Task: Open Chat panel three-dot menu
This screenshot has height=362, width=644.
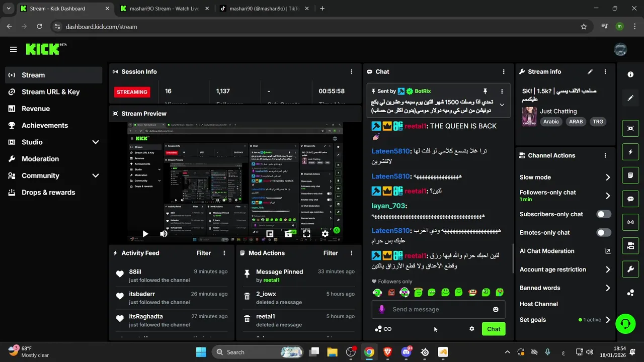Action: pos(504,72)
